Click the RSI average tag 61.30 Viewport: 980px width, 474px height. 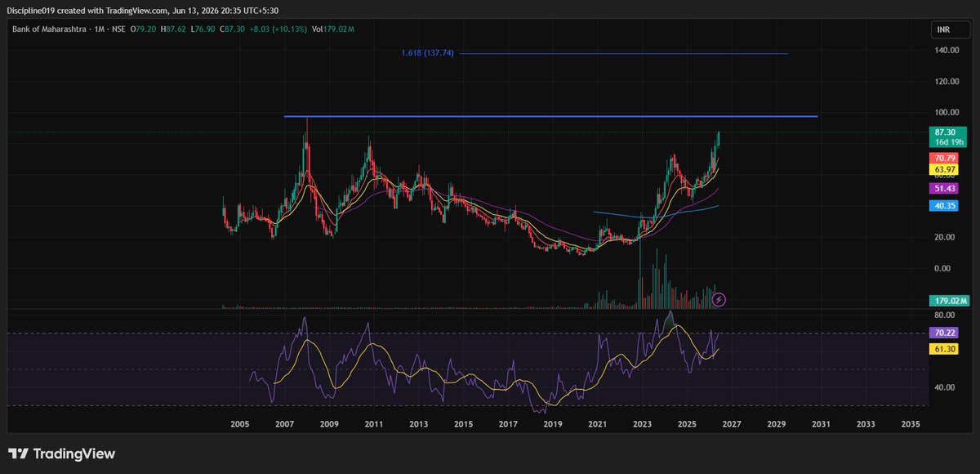tap(945, 348)
